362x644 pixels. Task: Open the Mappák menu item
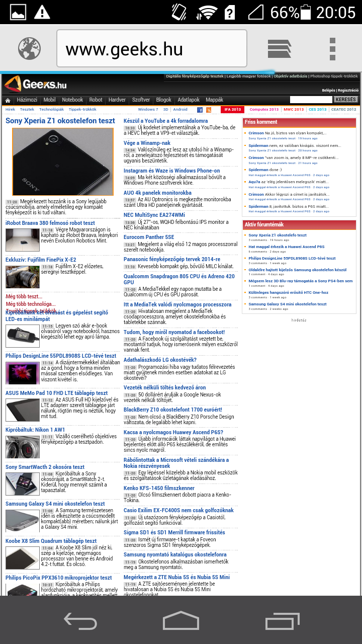214,100
